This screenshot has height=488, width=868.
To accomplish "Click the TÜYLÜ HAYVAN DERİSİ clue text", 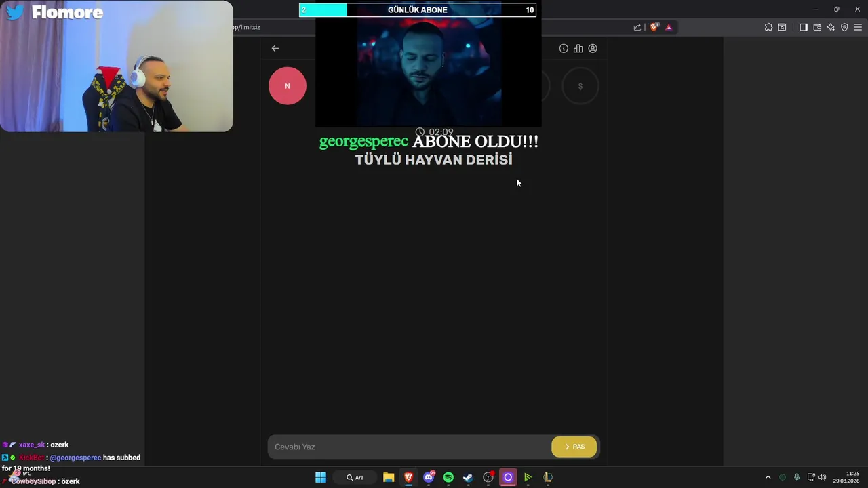I will [434, 160].
